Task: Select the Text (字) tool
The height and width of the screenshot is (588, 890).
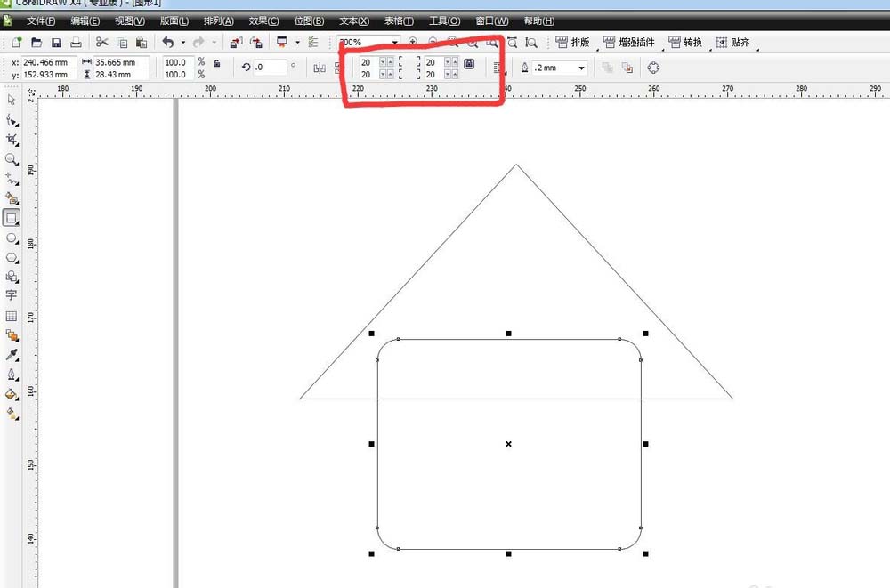Action: point(12,295)
